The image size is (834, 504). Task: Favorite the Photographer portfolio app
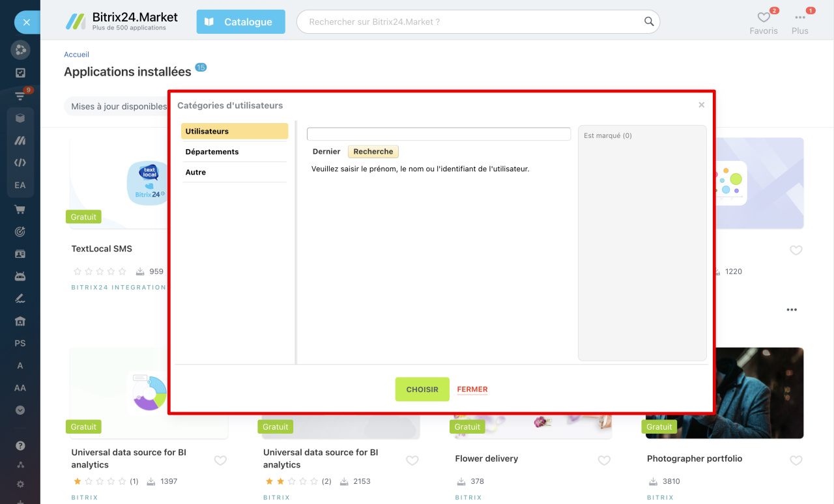pyautogui.click(x=796, y=460)
